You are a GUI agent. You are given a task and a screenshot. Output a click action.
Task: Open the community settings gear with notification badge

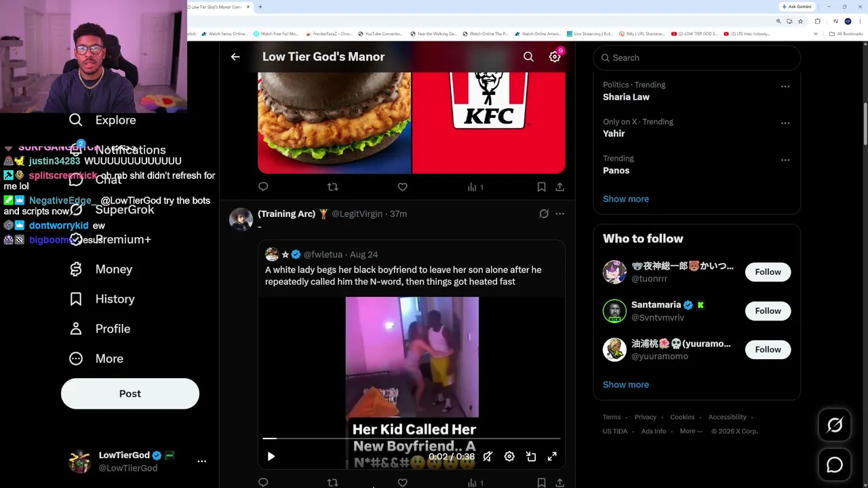coord(555,57)
